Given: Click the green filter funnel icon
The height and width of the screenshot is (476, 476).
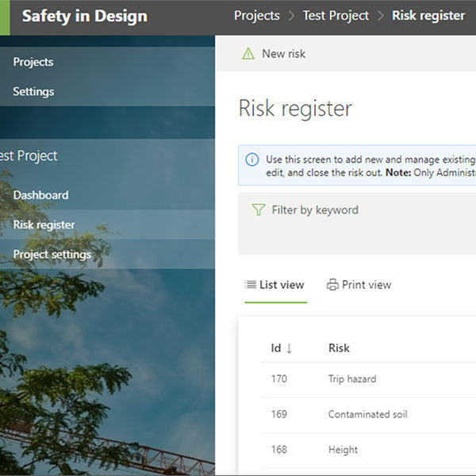Looking at the screenshot, I should pos(259,209).
